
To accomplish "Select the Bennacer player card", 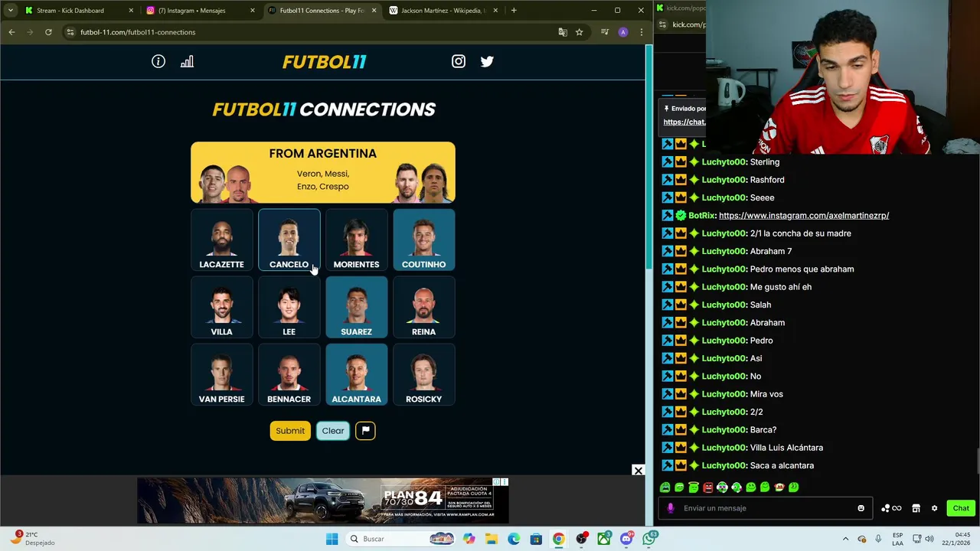I will (x=289, y=374).
